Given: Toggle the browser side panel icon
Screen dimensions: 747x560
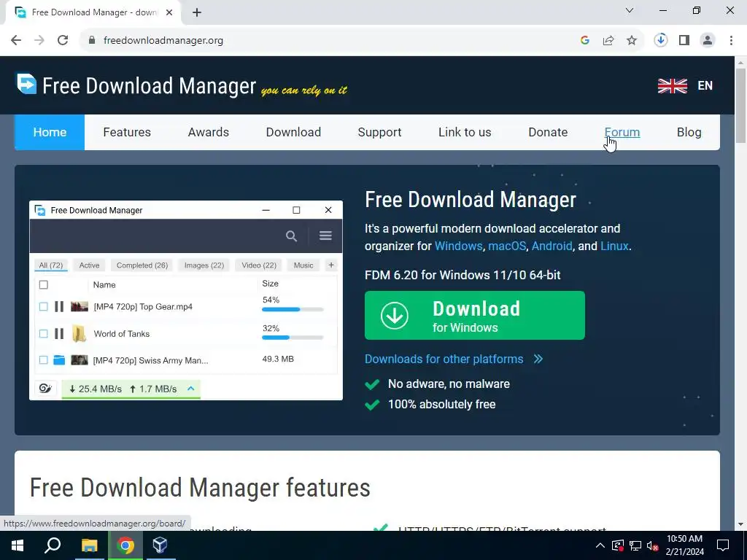Looking at the screenshot, I should pyautogui.click(x=684, y=41).
